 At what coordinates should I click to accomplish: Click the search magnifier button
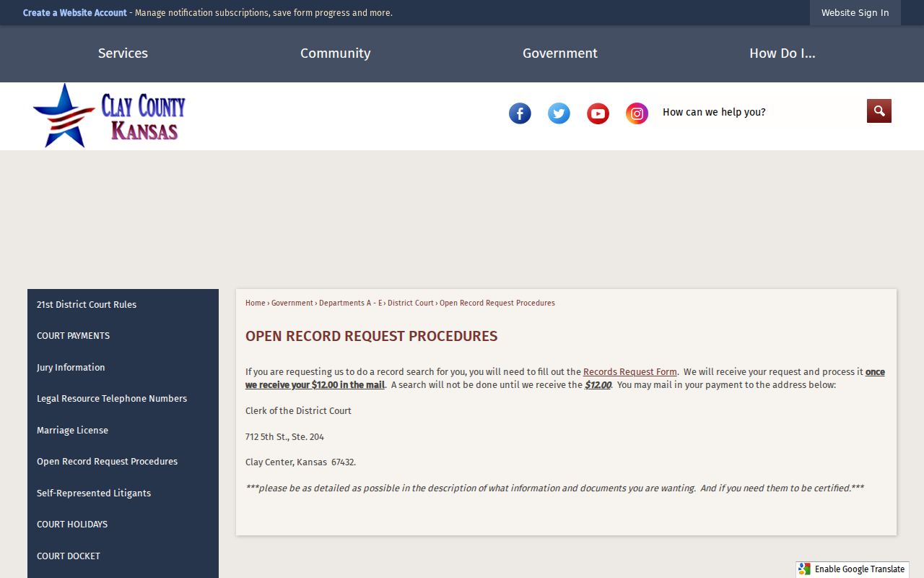pos(879,111)
